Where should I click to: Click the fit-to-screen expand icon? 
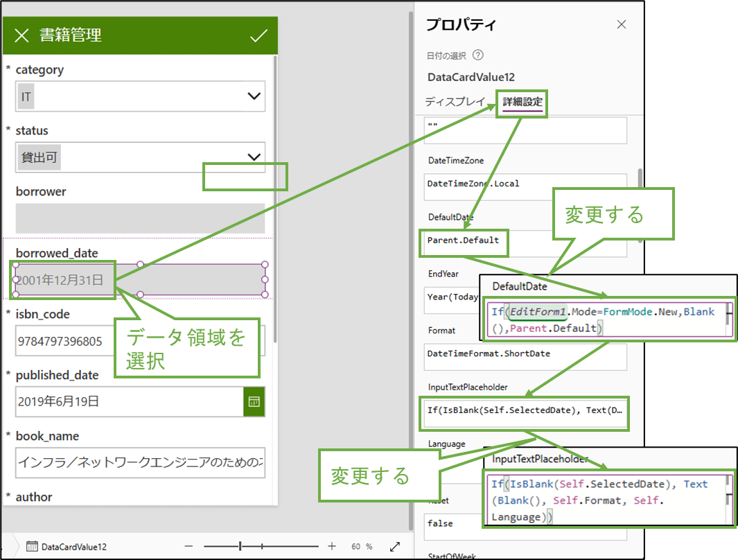[395, 546]
